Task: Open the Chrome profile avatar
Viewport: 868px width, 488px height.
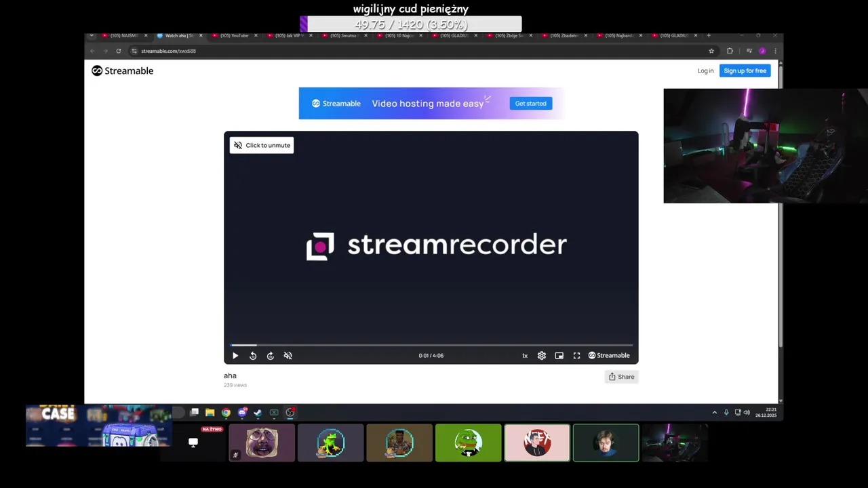Action: pyautogui.click(x=762, y=51)
